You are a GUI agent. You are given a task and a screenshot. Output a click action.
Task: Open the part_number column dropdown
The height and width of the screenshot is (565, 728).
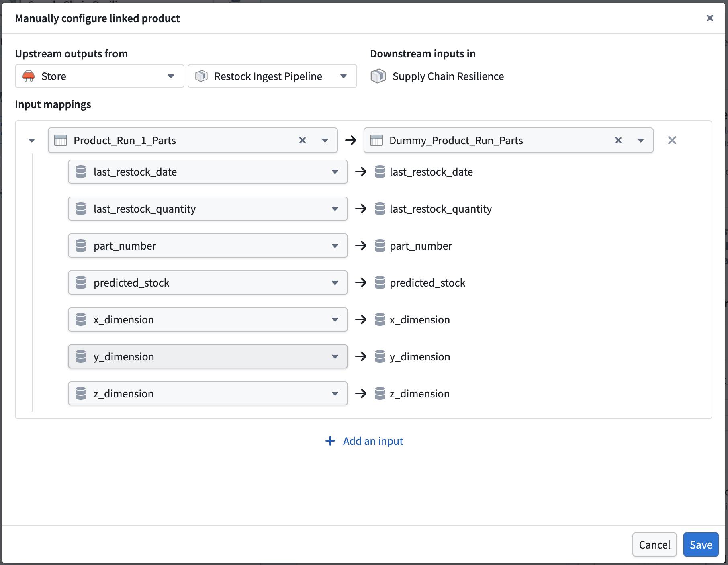tap(208, 246)
